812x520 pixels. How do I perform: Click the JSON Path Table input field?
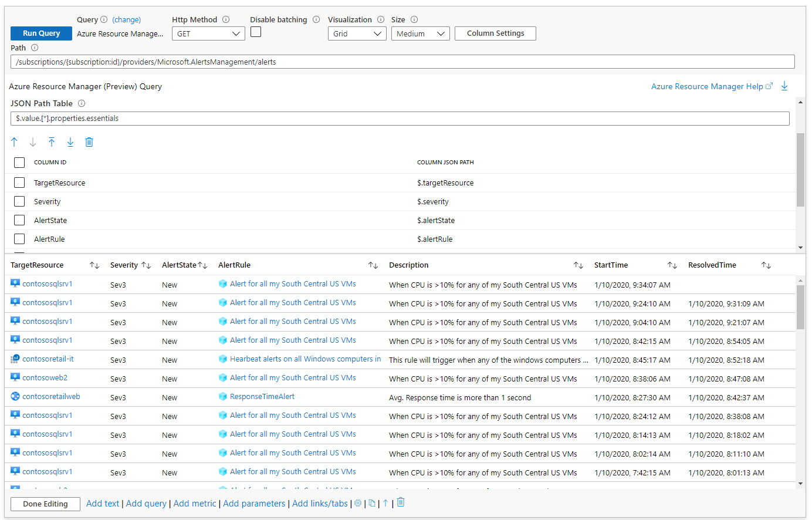pos(400,119)
